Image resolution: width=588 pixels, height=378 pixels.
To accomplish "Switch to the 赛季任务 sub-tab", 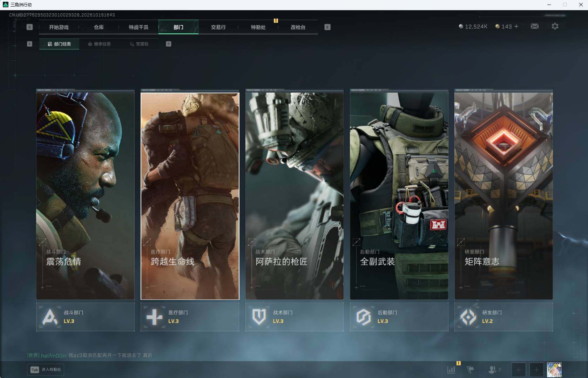I will [99, 44].
